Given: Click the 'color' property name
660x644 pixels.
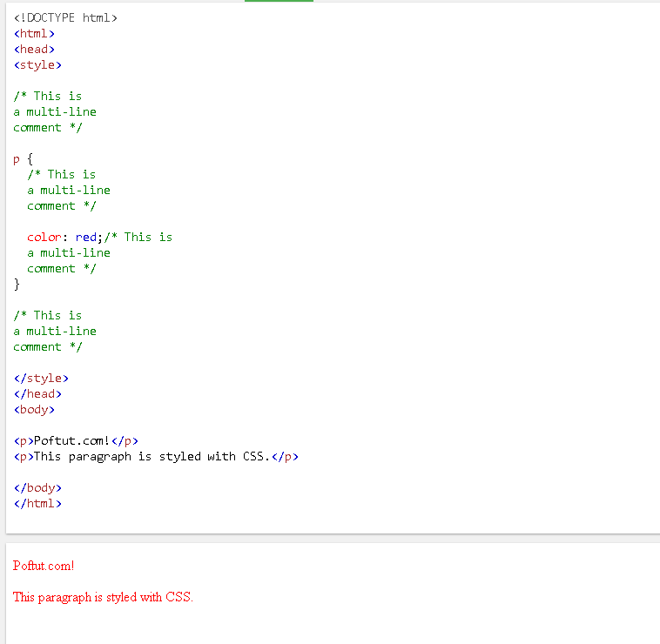Looking at the screenshot, I should click(x=44, y=238).
